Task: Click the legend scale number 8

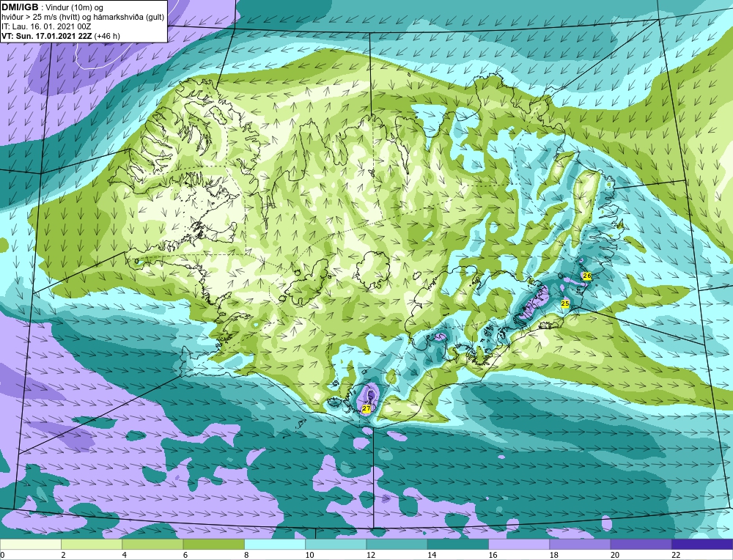Action: (x=246, y=555)
